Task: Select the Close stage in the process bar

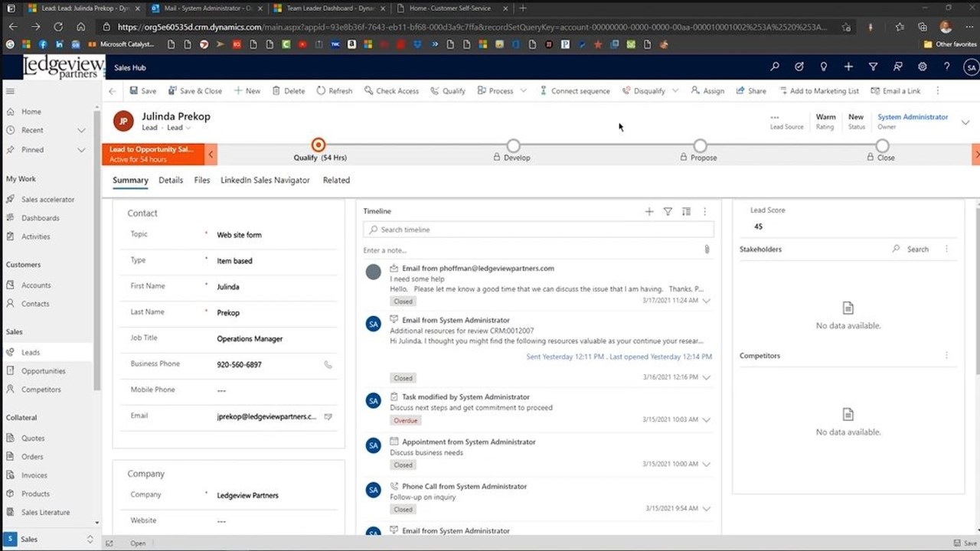Action: [x=882, y=145]
